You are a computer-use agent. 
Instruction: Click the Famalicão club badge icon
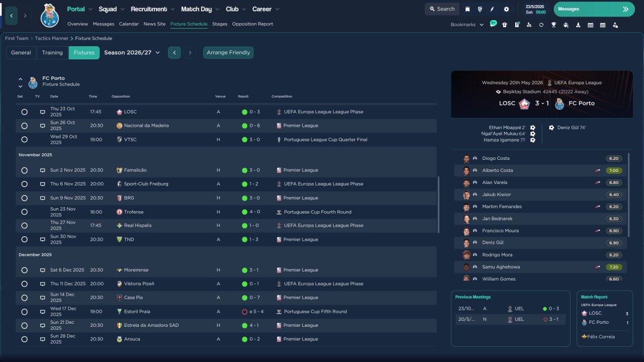[119, 170]
